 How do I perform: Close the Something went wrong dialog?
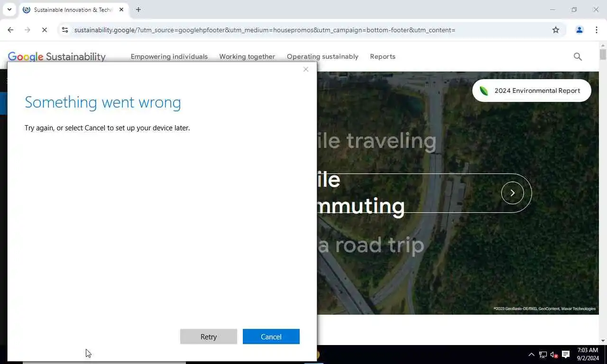tap(306, 69)
